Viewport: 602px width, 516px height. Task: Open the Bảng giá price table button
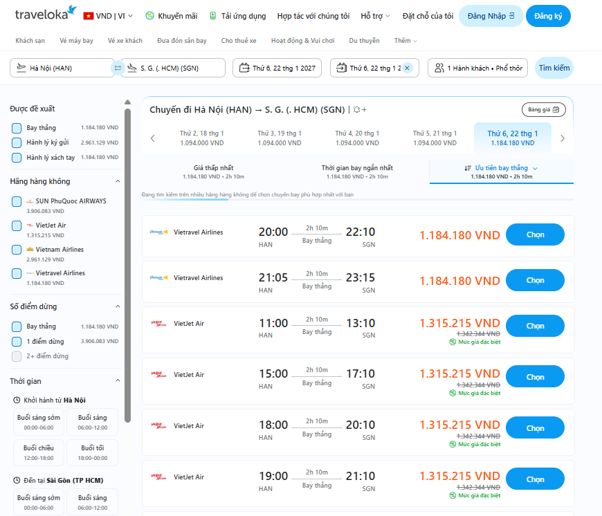[543, 110]
